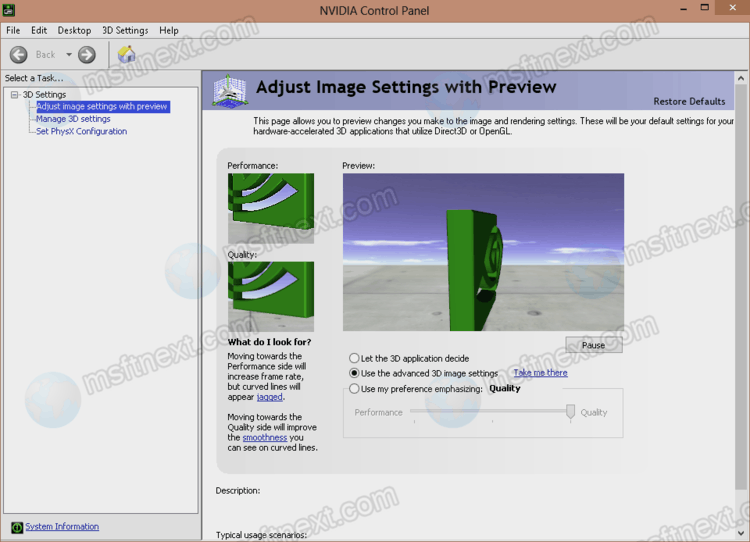
Task: Click the 'Typical usage scenarios' label
Action: 261,535
